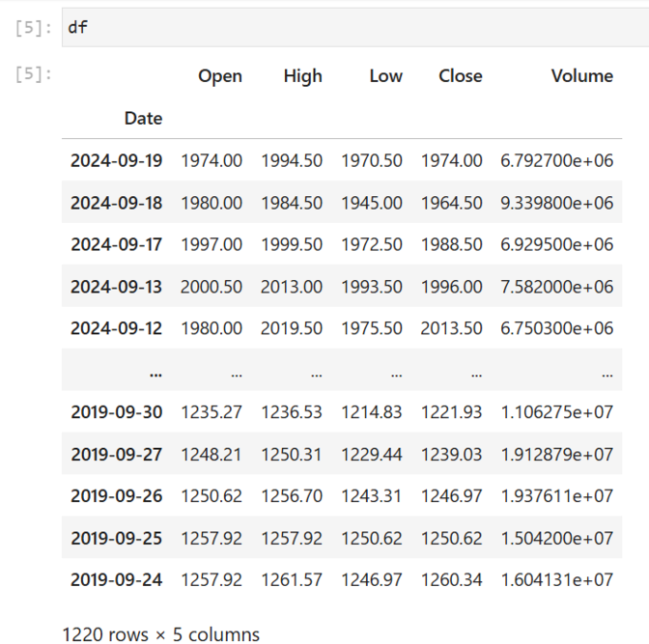Image resolution: width=649 pixels, height=644 pixels.
Task: Click the Open value 2000.50
Action: click(212, 287)
